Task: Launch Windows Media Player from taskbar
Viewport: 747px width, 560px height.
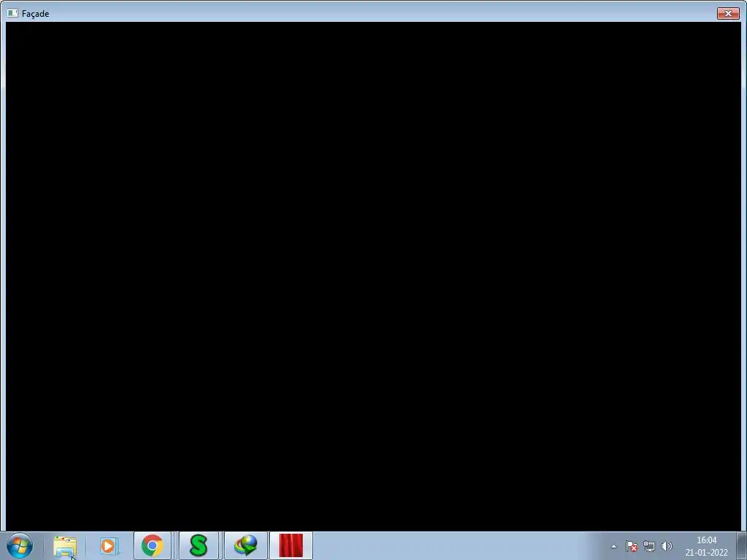Action: (x=109, y=545)
